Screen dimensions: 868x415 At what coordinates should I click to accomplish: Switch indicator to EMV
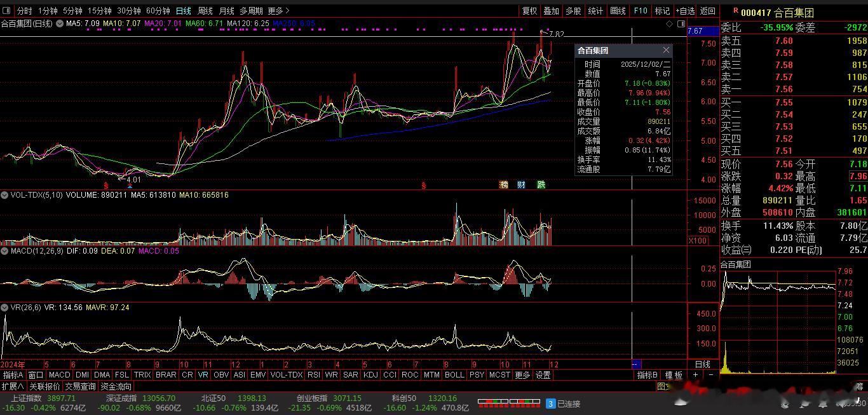(x=258, y=375)
